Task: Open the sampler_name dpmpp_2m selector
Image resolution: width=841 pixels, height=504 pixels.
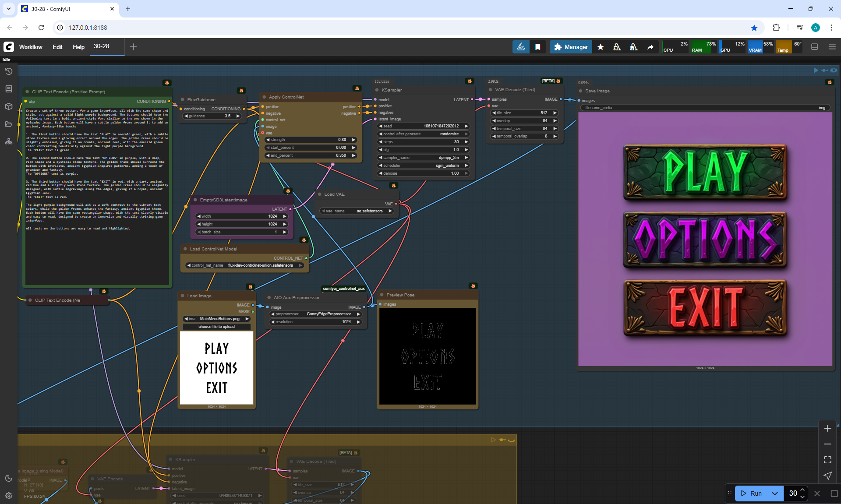Action: [423, 158]
